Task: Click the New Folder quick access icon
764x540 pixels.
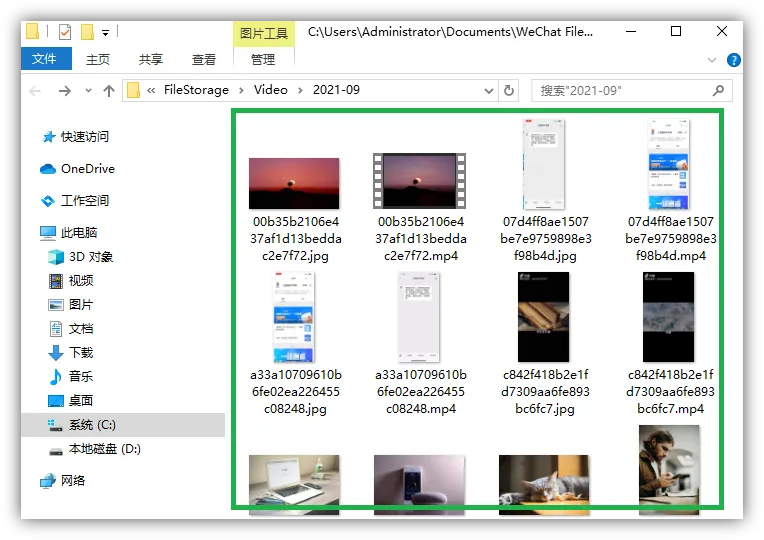Action: 87,32
